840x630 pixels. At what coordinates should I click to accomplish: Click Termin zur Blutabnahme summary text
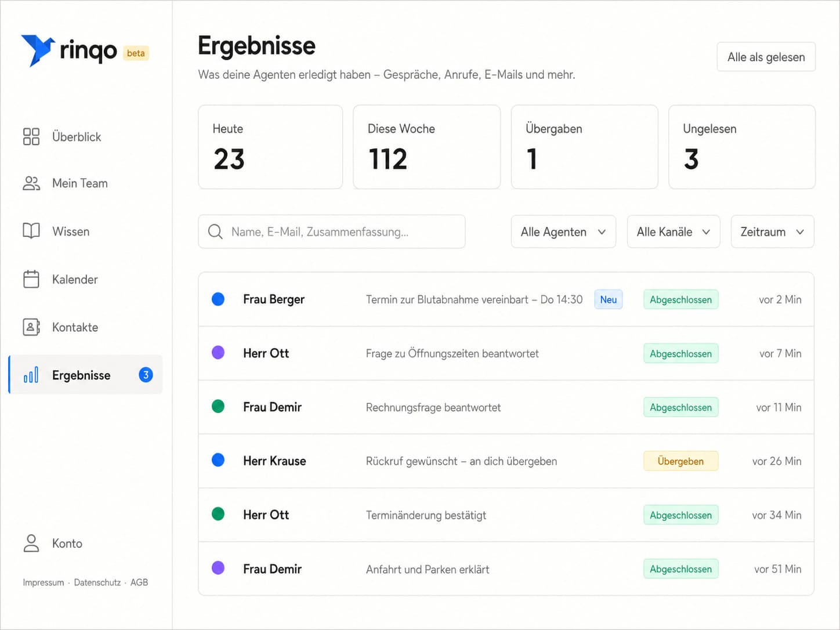click(474, 299)
